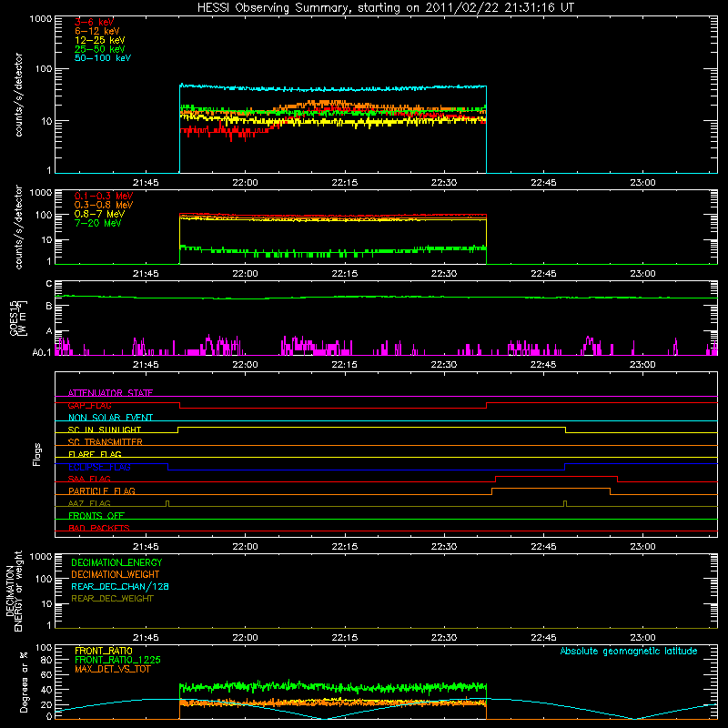Select the 0.1-0.3 MeV legend label
Screen dimensions: 728x728
[x=104, y=196]
